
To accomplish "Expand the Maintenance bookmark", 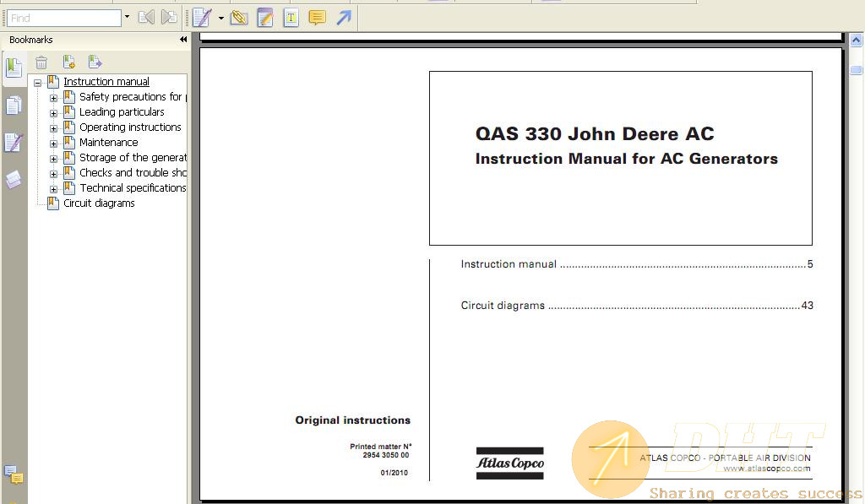I will point(53,144).
